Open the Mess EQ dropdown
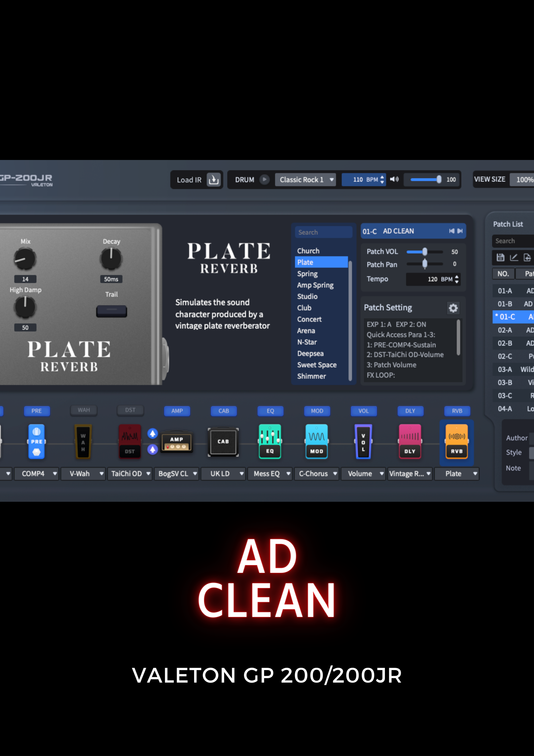The width and height of the screenshot is (534, 756). 270,473
